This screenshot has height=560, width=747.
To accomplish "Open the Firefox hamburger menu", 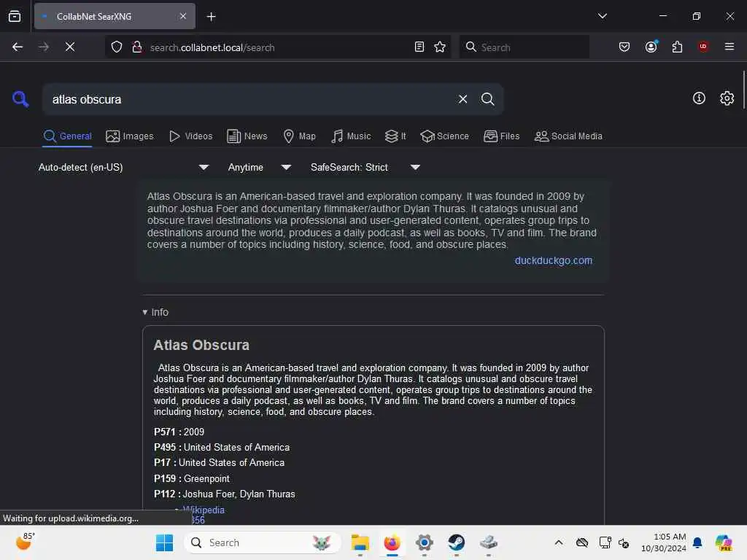I will click(x=729, y=47).
